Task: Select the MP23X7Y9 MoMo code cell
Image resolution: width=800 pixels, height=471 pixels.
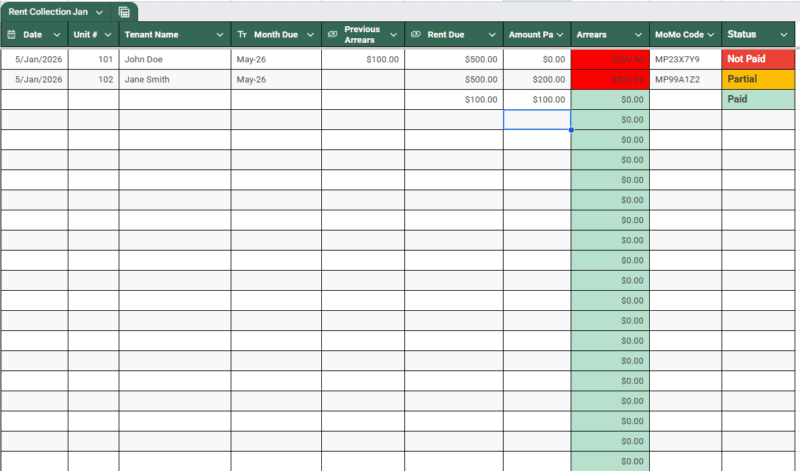Action: (685, 59)
